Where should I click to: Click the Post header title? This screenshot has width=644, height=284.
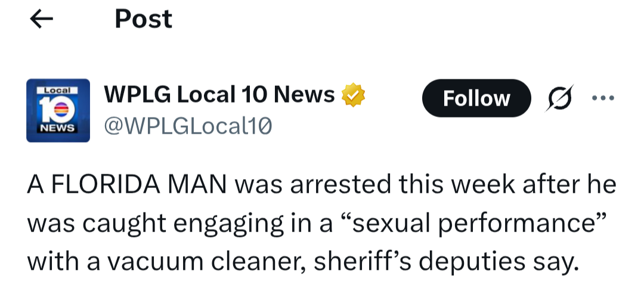tap(143, 19)
